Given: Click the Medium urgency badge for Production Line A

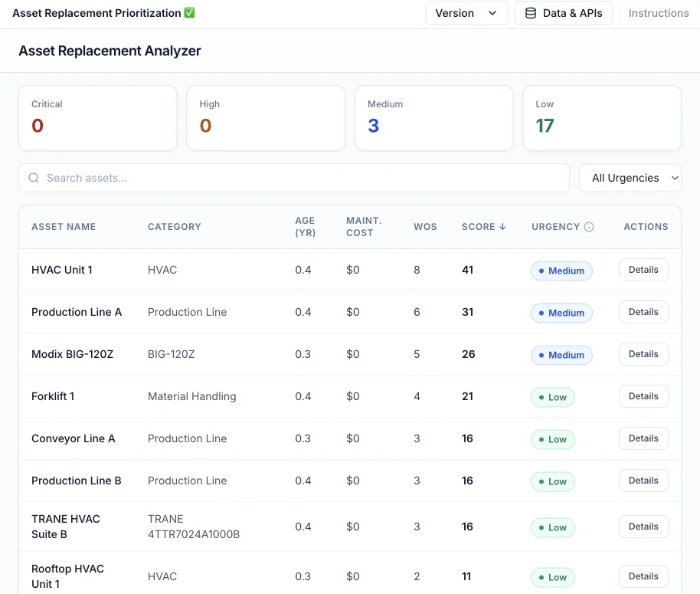Looking at the screenshot, I should click(x=561, y=313).
